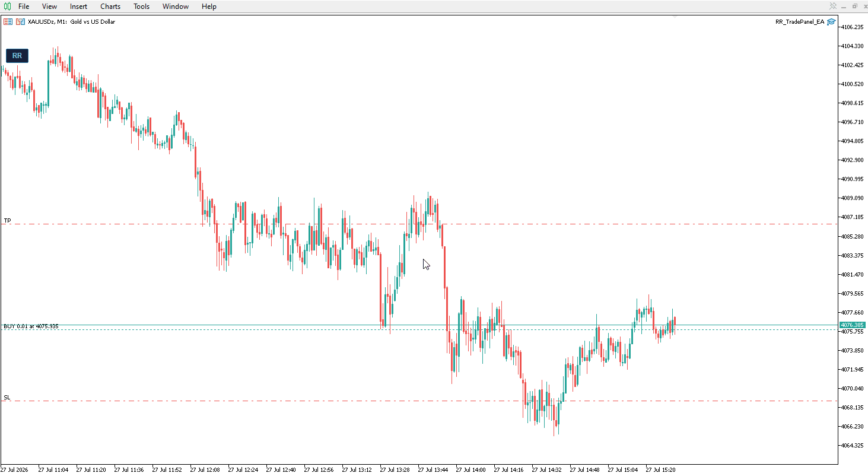Click the 27 Jul 12:08 time label
868x476 pixels.
coord(205,470)
